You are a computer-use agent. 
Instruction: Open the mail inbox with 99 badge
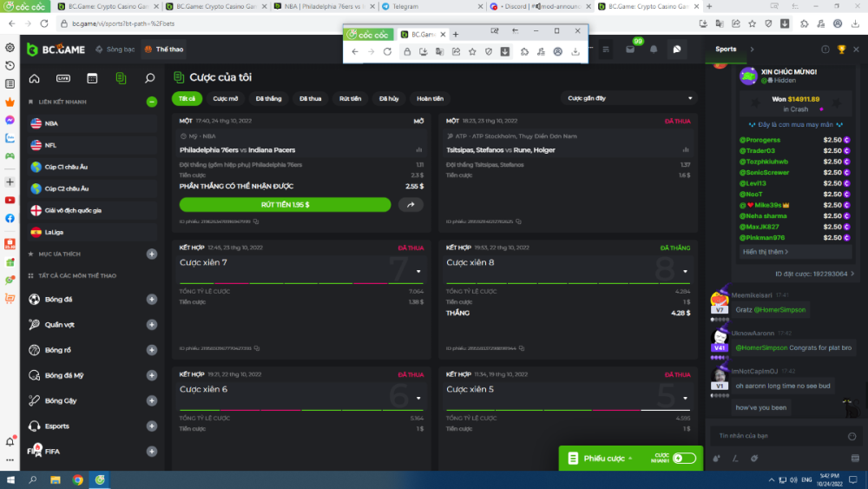[x=631, y=50]
